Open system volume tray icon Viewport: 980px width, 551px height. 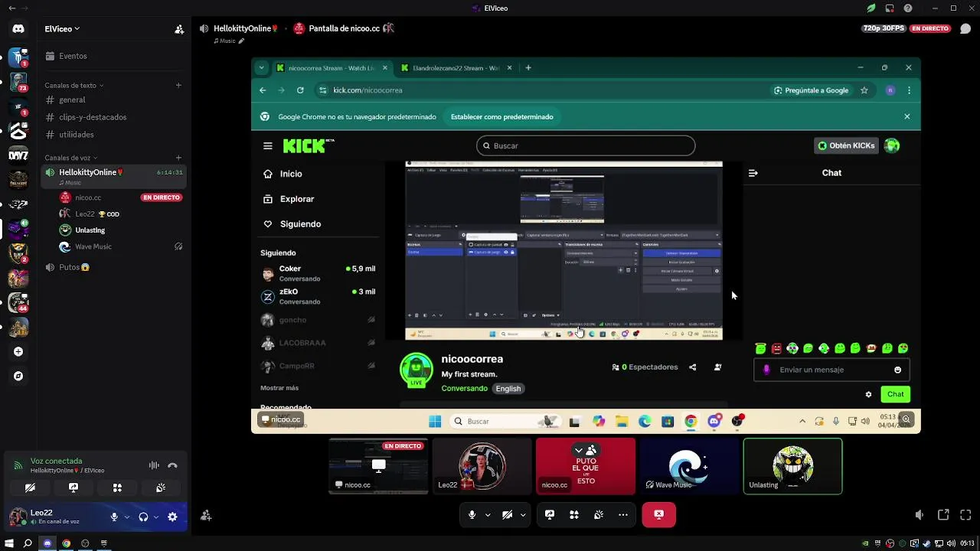tap(950, 543)
